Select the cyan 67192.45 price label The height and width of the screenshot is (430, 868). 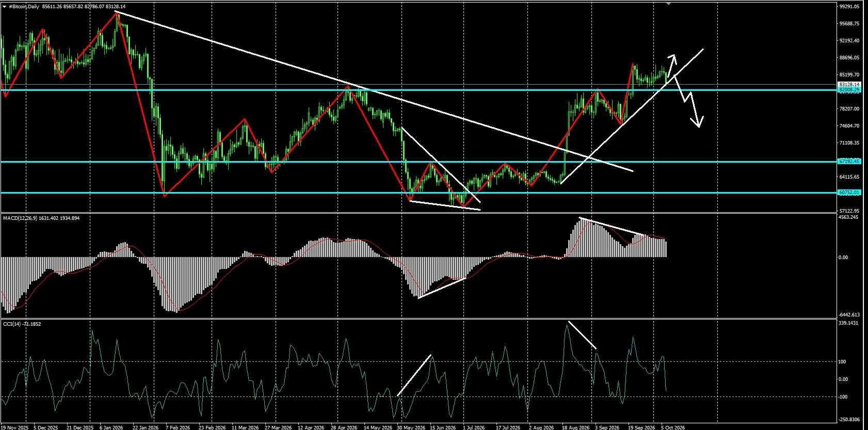[849, 162]
